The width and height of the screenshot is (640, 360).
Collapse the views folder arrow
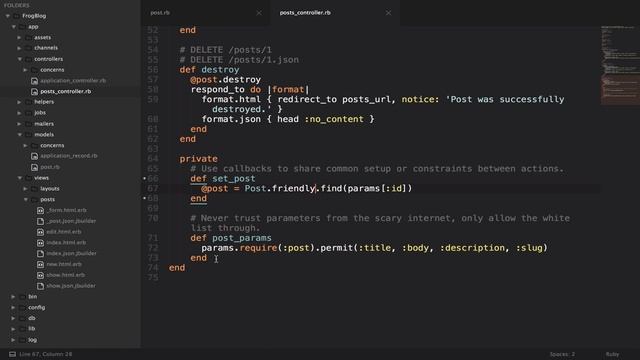(20, 178)
